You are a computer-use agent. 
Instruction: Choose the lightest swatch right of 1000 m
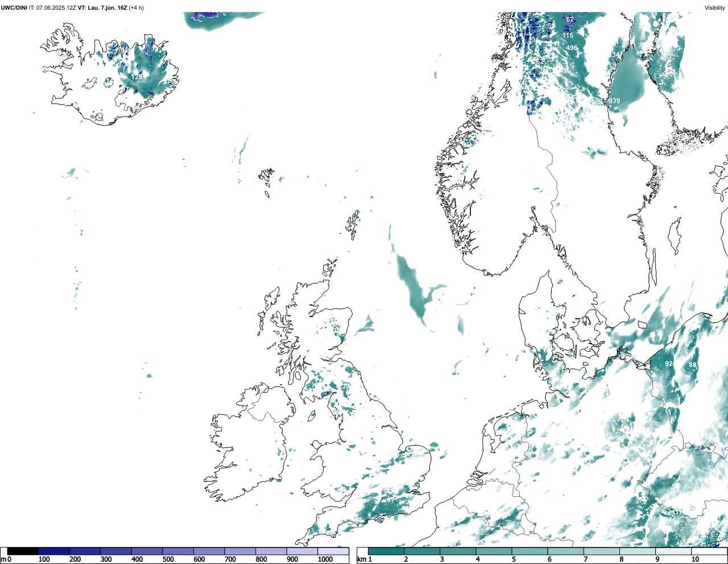click(333, 551)
